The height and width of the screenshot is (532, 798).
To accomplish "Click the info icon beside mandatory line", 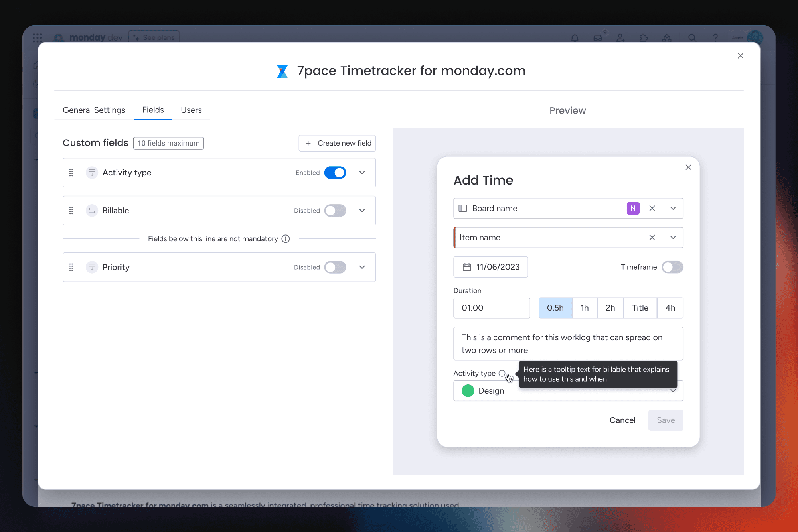I will tap(286, 239).
